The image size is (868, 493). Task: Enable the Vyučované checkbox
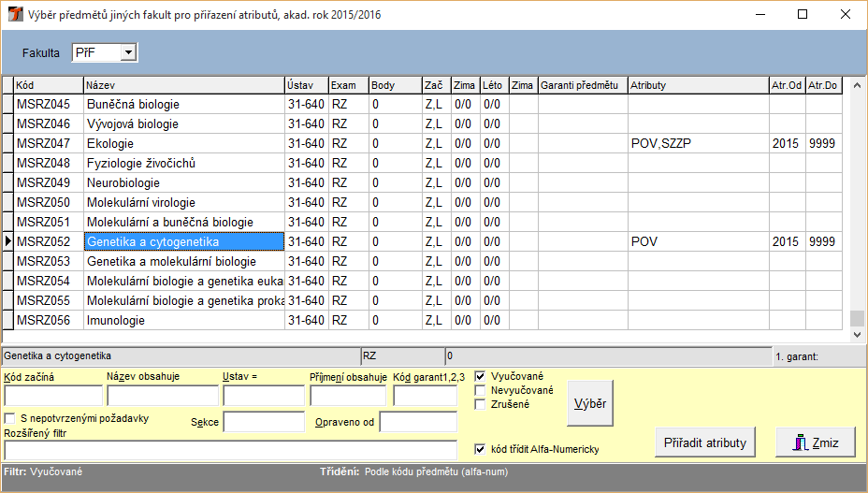(x=481, y=376)
